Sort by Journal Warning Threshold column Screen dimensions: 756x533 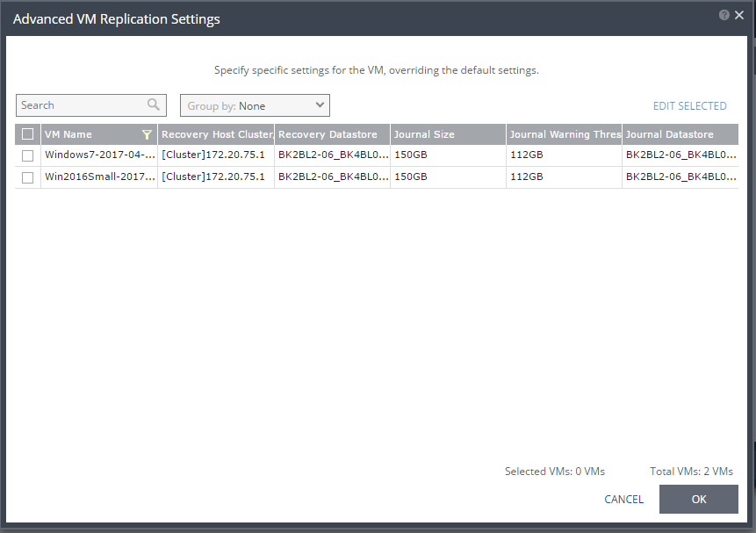click(x=565, y=134)
